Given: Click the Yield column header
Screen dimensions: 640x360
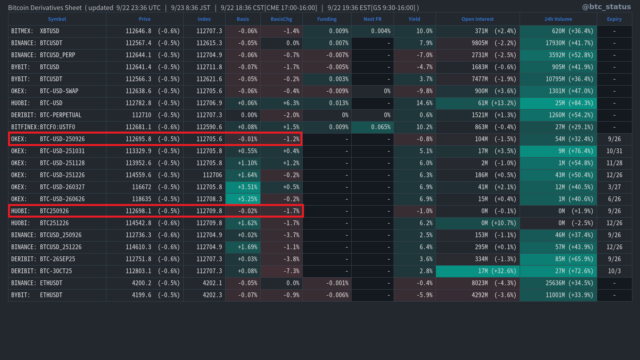Looking at the screenshot, I should pos(414,19).
